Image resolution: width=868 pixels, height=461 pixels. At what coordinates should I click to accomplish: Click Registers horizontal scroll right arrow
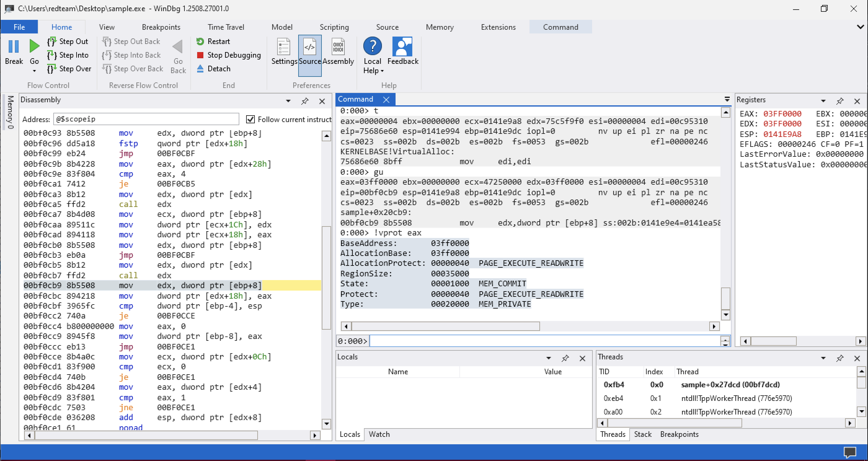click(x=860, y=341)
